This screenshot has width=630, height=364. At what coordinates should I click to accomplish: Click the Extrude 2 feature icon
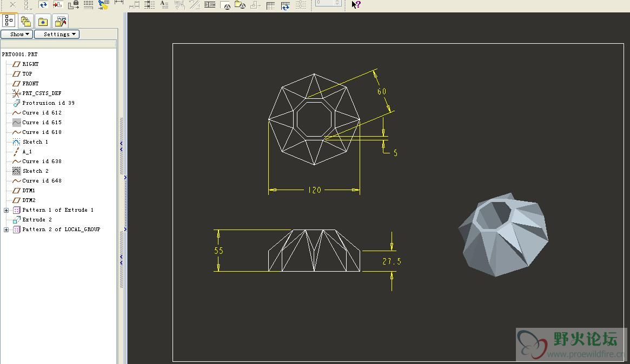(16, 220)
